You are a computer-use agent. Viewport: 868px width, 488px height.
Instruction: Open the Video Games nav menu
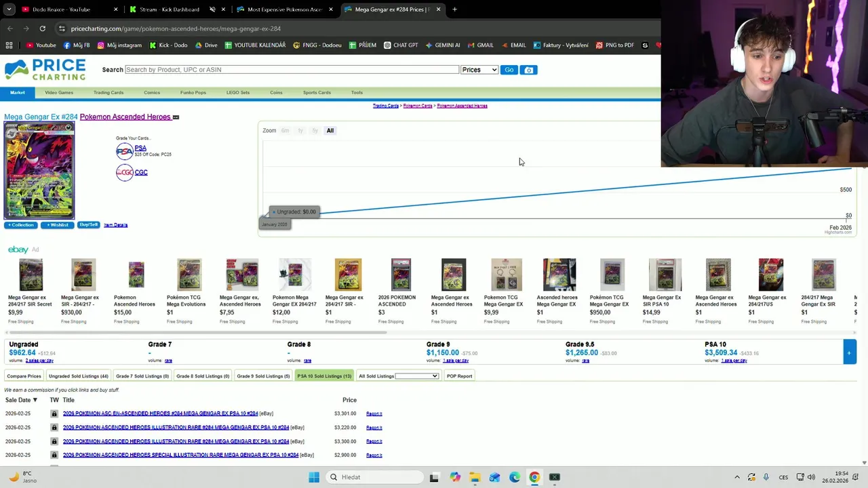[59, 93]
